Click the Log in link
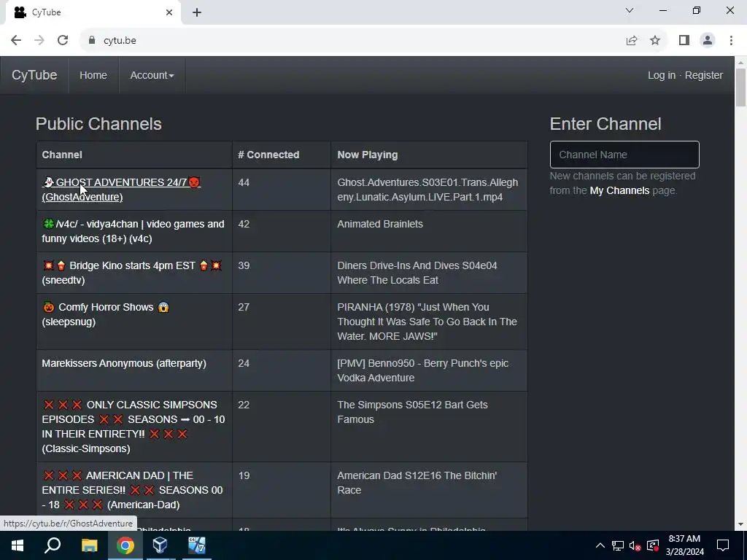Viewport: 747px width, 560px height. 661,75
